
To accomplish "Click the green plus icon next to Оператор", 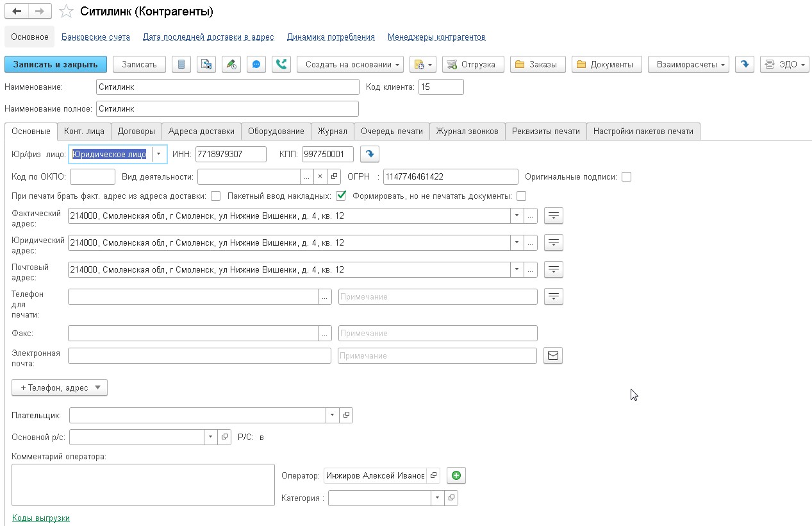I will coord(456,475).
